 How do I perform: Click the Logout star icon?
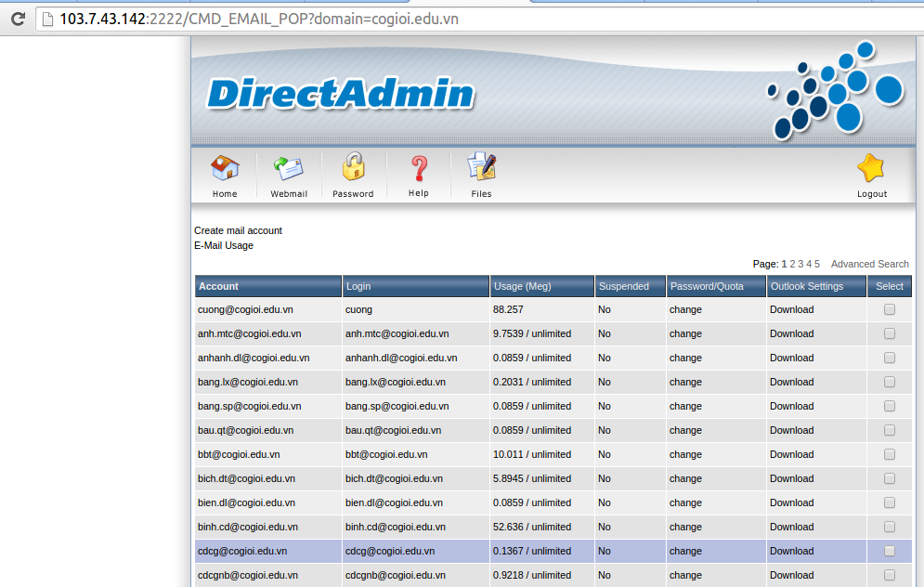[x=871, y=168]
